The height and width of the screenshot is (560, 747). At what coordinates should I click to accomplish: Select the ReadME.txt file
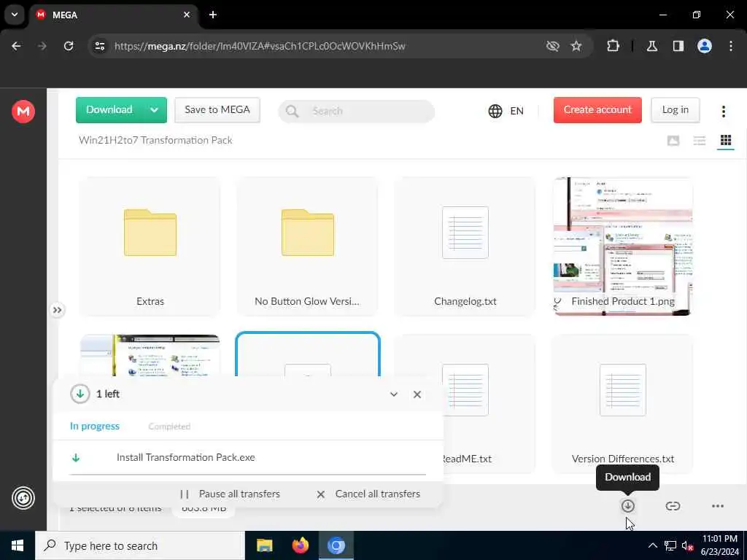click(489, 404)
